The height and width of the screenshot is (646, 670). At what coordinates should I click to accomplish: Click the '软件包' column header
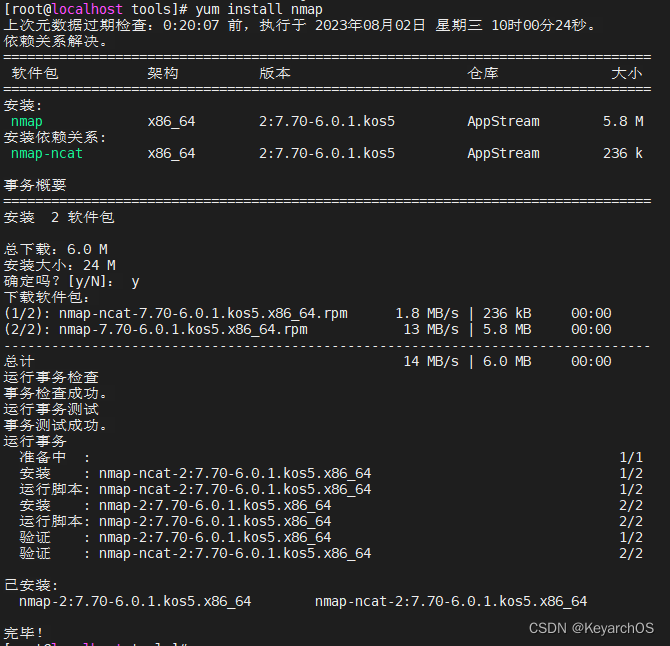[35, 73]
